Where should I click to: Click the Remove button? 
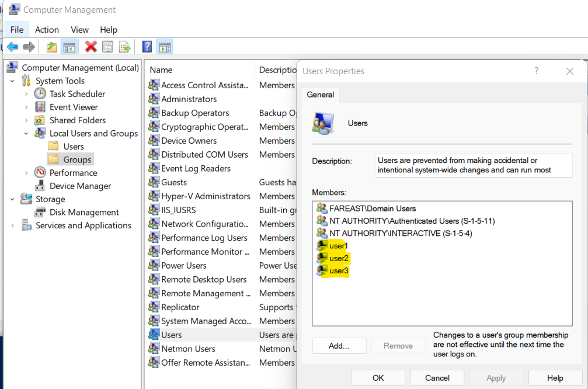(x=398, y=346)
